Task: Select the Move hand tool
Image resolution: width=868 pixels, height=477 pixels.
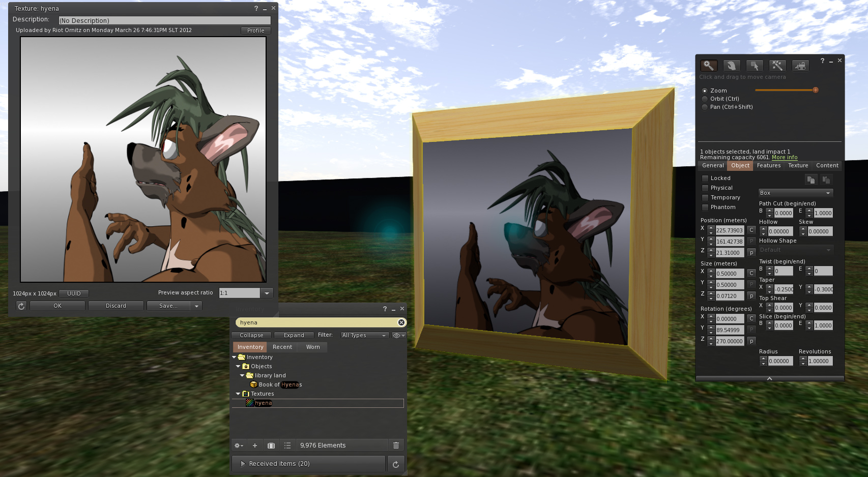Action: click(x=732, y=66)
